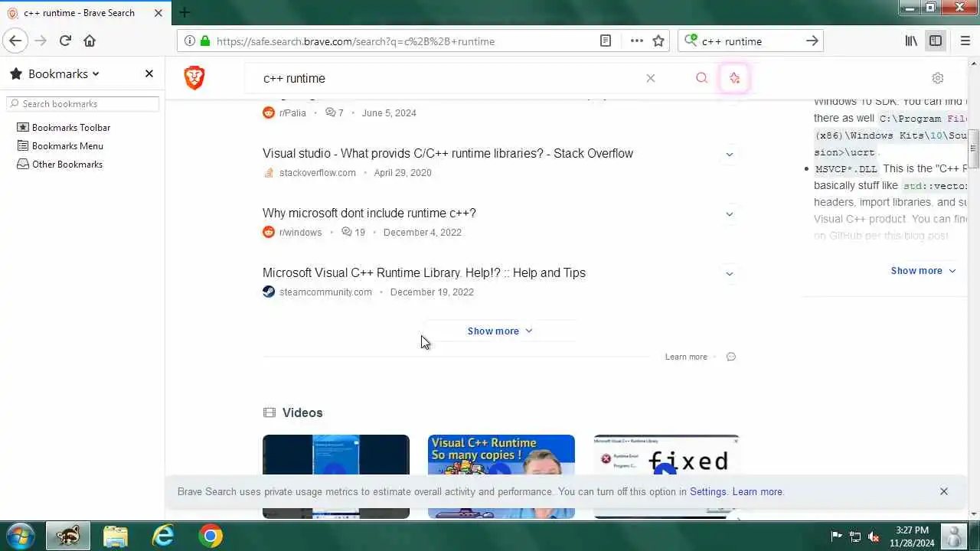The image size is (980, 551).
Task: Toggle Reader View in the address bar
Action: [x=605, y=41]
